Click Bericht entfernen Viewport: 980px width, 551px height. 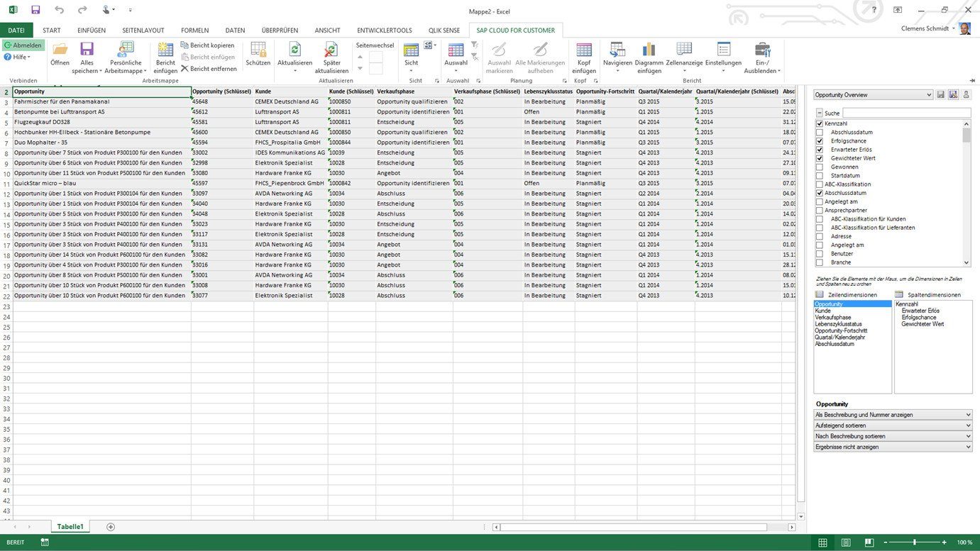209,69
